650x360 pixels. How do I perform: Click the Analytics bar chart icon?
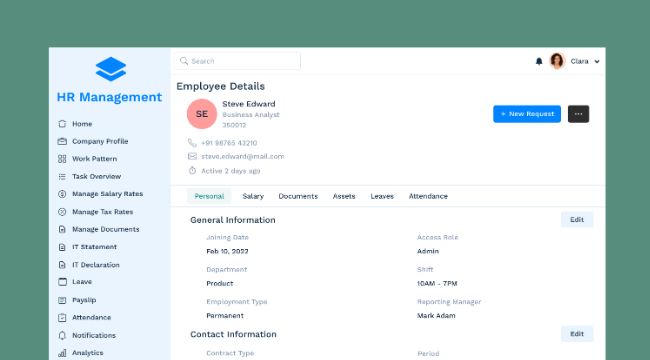click(62, 353)
